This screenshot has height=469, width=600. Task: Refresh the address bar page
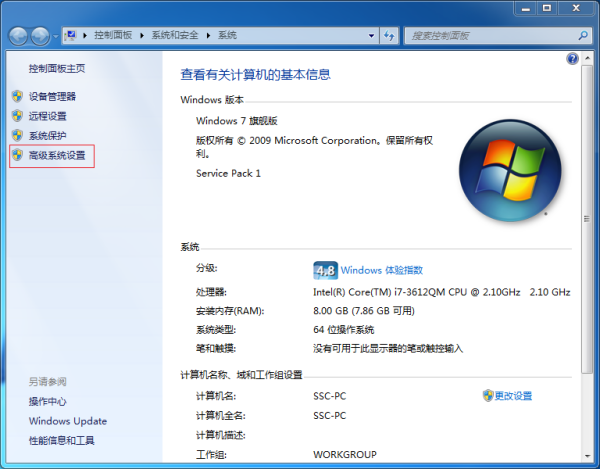click(x=389, y=36)
